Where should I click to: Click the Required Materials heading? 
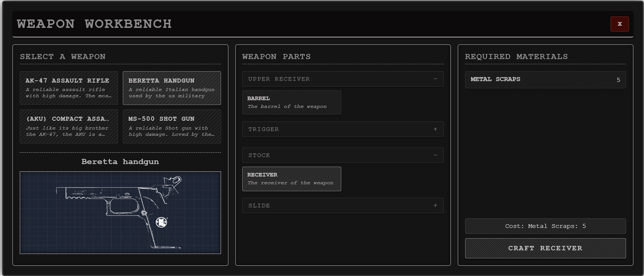point(516,57)
